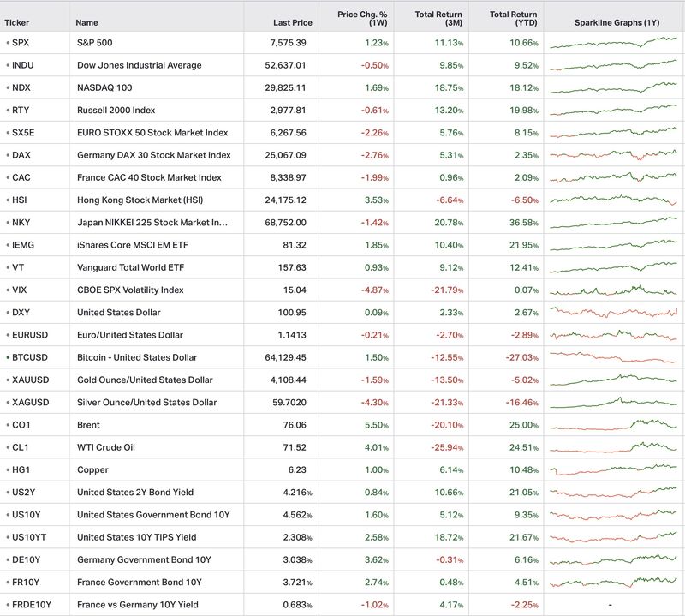
Task: Open the XAUUSD ticker link
Action: click(31, 380)
